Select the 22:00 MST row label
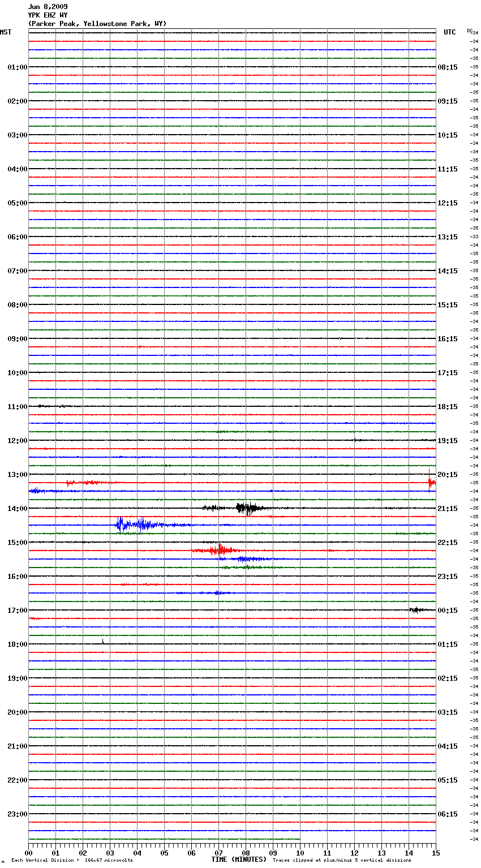The image size is (481, 868). tap(18, 780)
